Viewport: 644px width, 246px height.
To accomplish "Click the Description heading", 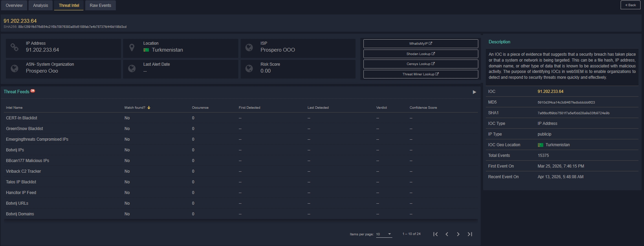I will [499, 42].
